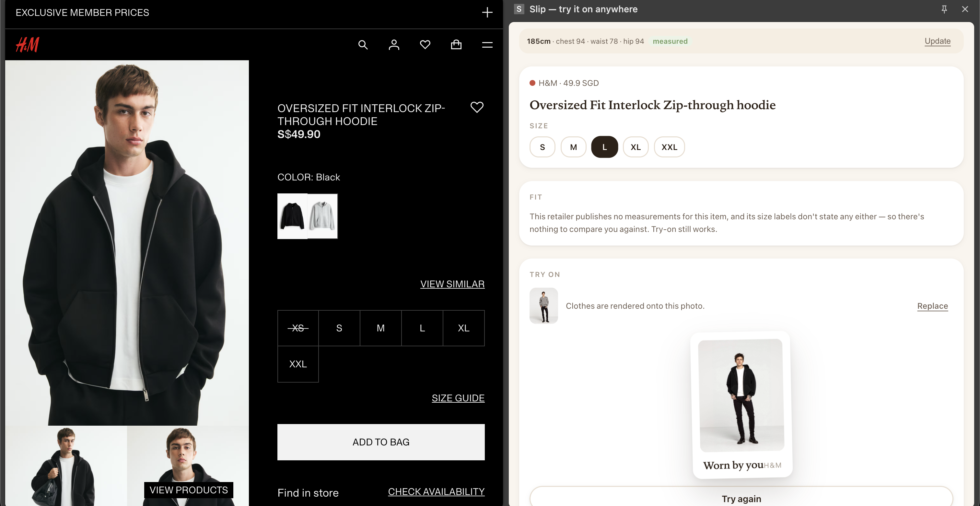Screen dimensions: 980x506
Task: Expand Exclusive Member Prices banner plus
Action: (x=487, y=13)
